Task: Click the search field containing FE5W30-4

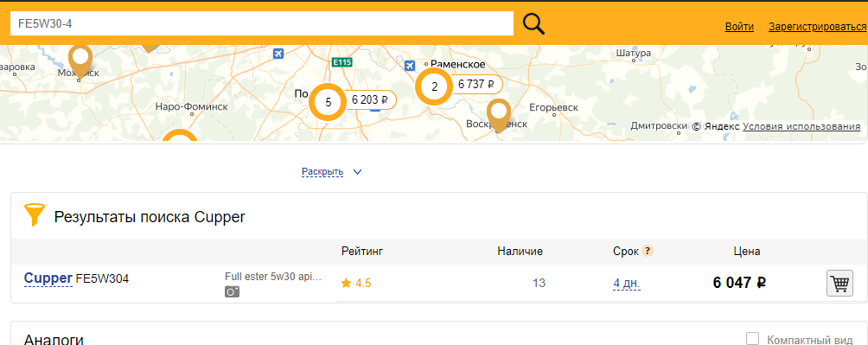Action: 262,23
